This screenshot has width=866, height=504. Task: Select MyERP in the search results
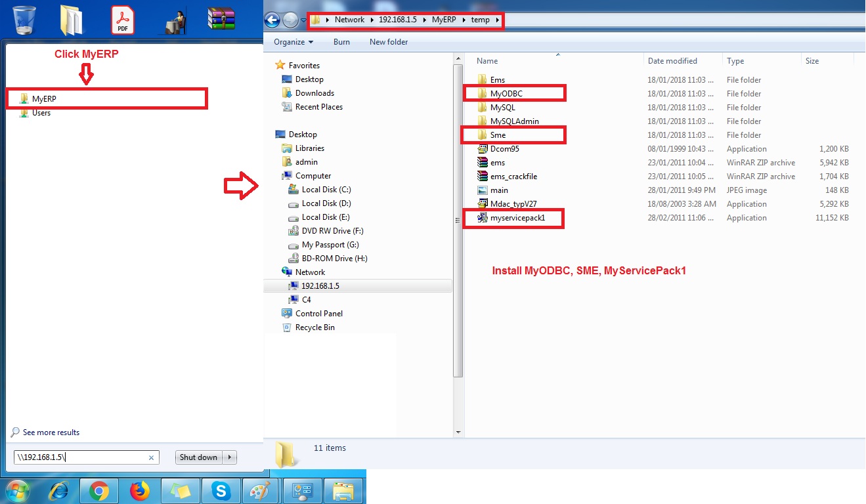(x=44, y=99)
